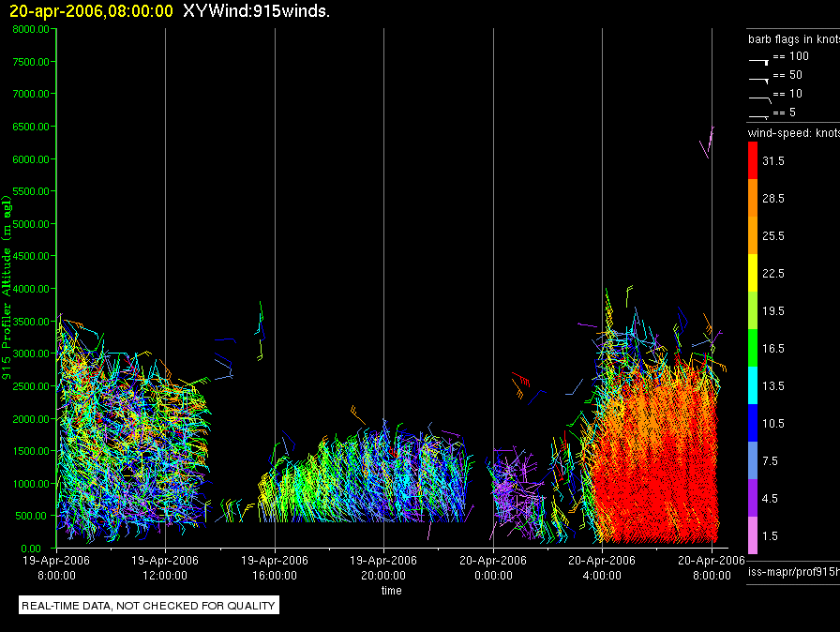Click the 2500.00 altitude tick label
The image size is (840, 632).
[x=31, y=386]
